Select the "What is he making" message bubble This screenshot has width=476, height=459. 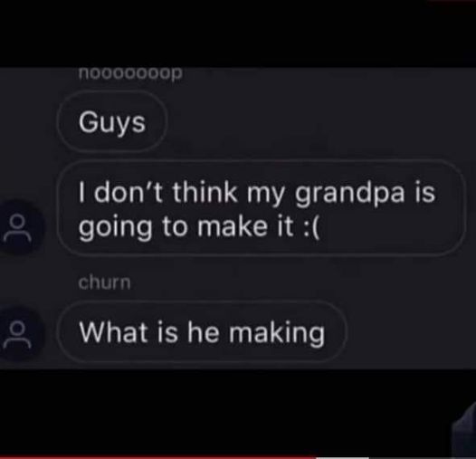point(202,331)
